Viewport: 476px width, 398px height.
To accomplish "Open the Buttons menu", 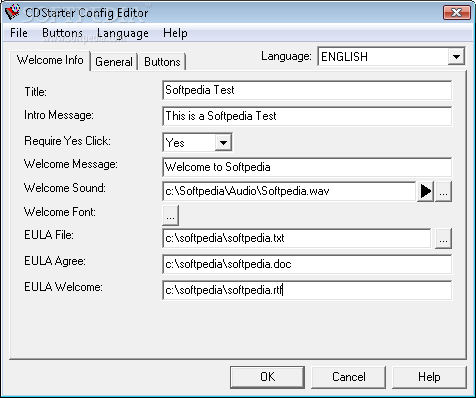I will pos(62,33).
